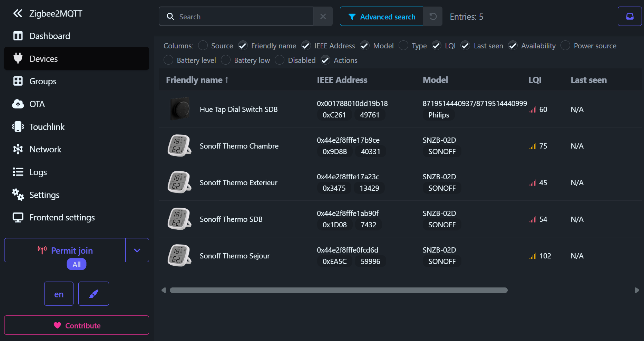Click the left arrow of the horizontal scrollbar
Screen dimensions: 644x341
(x=164, y=290)
